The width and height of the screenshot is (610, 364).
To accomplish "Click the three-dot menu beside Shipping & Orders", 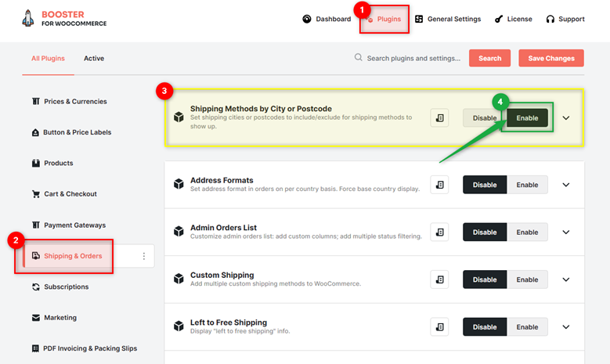I will tap(144, 256).
